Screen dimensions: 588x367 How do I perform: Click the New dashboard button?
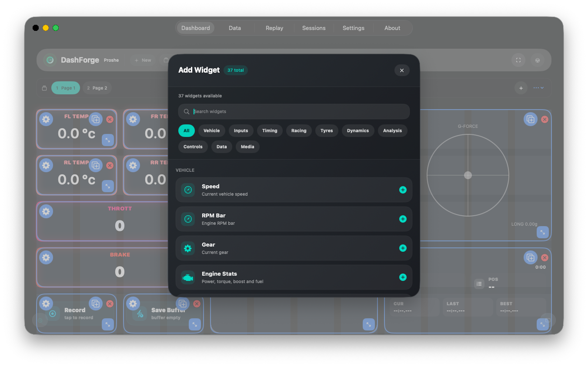click(143, 60)
